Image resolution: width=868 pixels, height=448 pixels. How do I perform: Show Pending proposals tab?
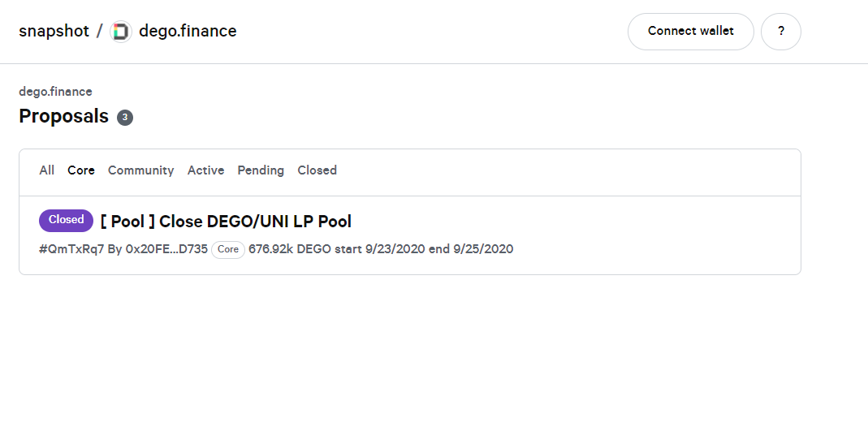click(261, 170)
